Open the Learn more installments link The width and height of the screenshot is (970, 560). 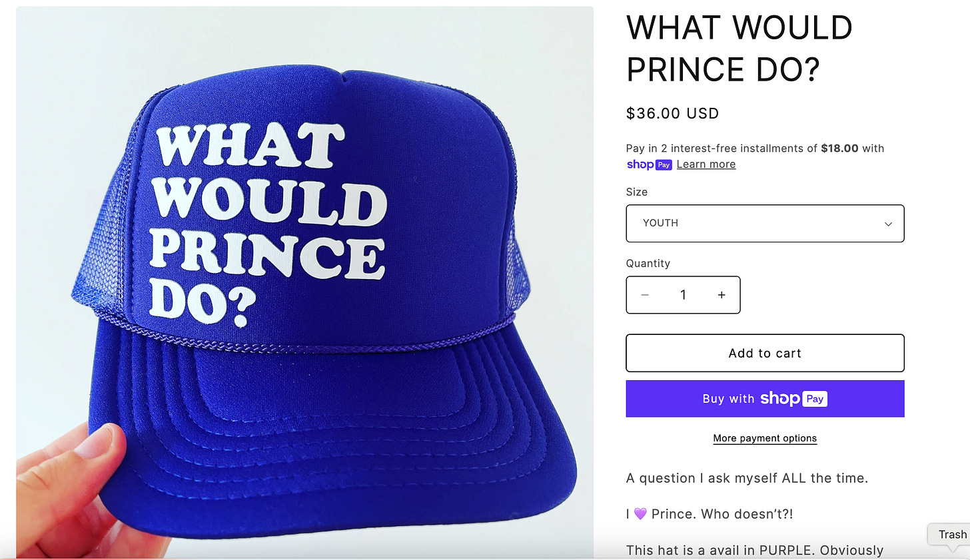[x=706, y=164]
